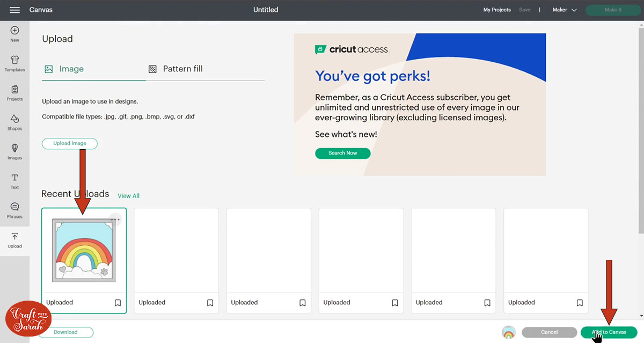Toggle bookmark on the rainbow upload
This screenshot has width=644, height=343.
[118, 303]
